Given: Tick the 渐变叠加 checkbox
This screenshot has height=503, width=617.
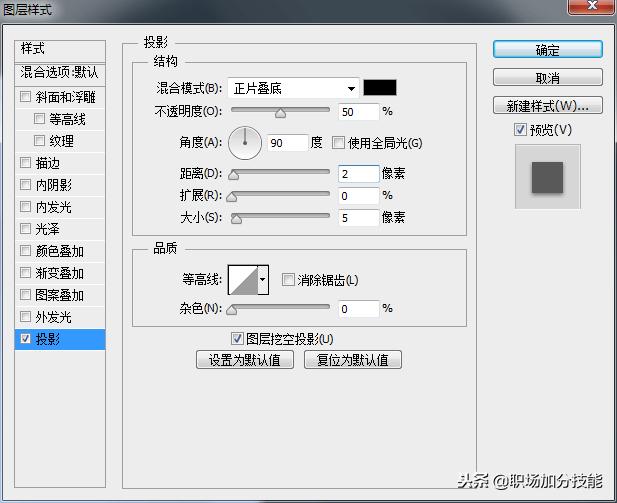Looking at the screenshot, I should [25, 273].
